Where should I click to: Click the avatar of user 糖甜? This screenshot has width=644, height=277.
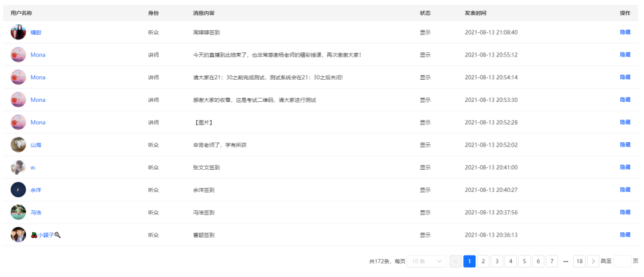[x=18, y=32]
